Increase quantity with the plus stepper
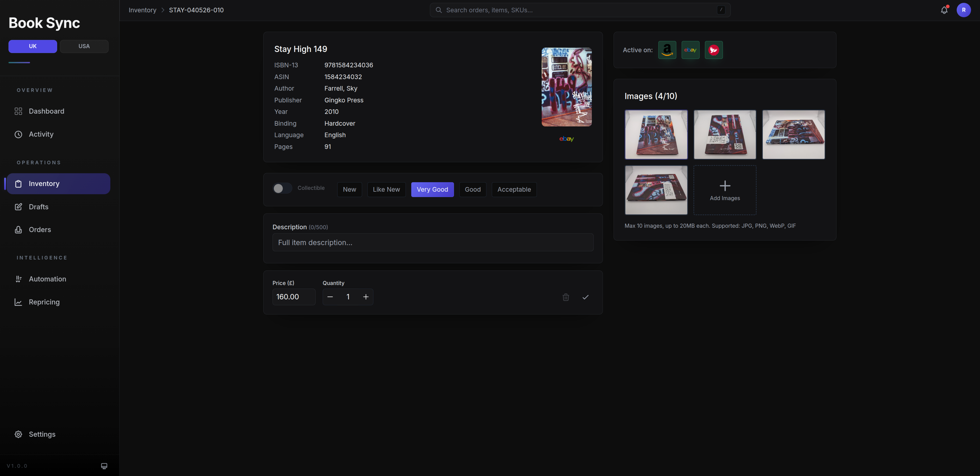This screenshot has width=980, height=476. [366, 297]
